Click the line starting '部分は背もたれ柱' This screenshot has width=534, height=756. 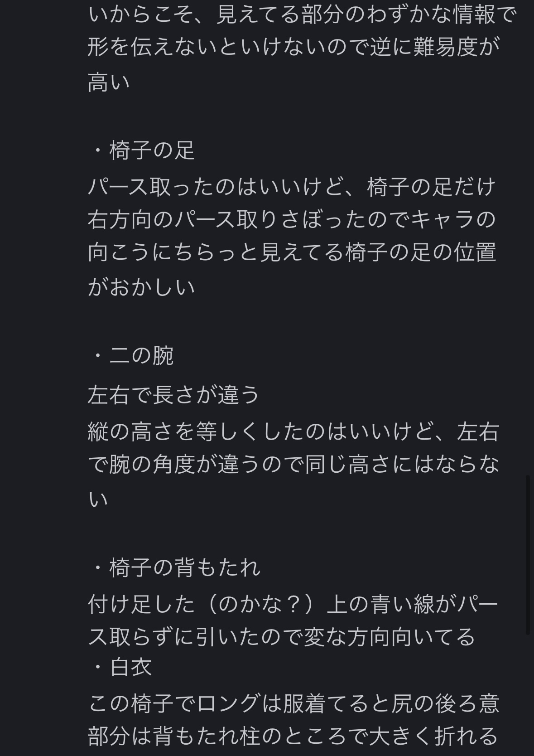point(293,736)
